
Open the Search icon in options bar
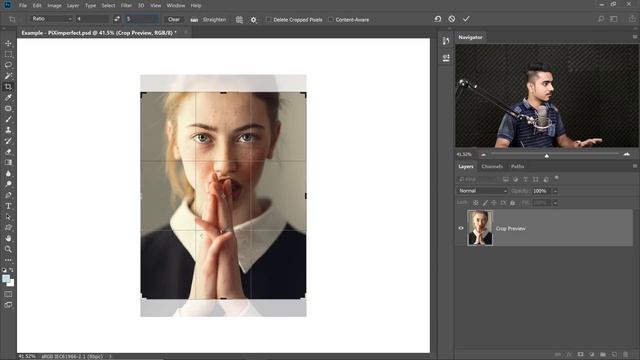pyautogui.click(x=601, y=19)
